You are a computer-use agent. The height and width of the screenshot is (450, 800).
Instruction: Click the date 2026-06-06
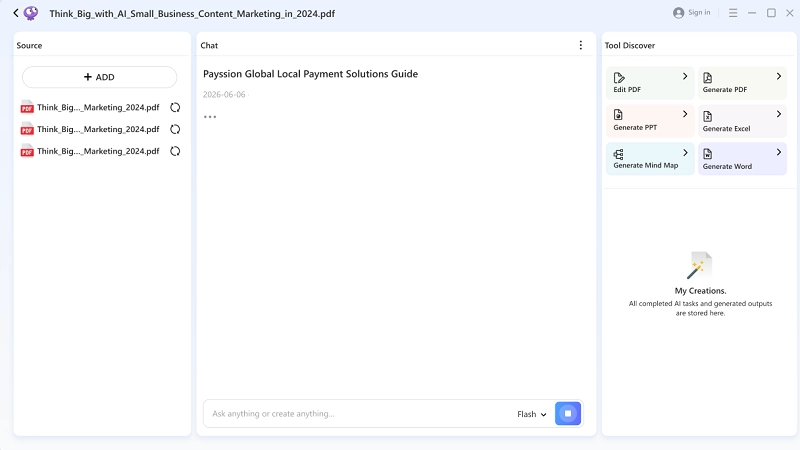coord(224,94)
